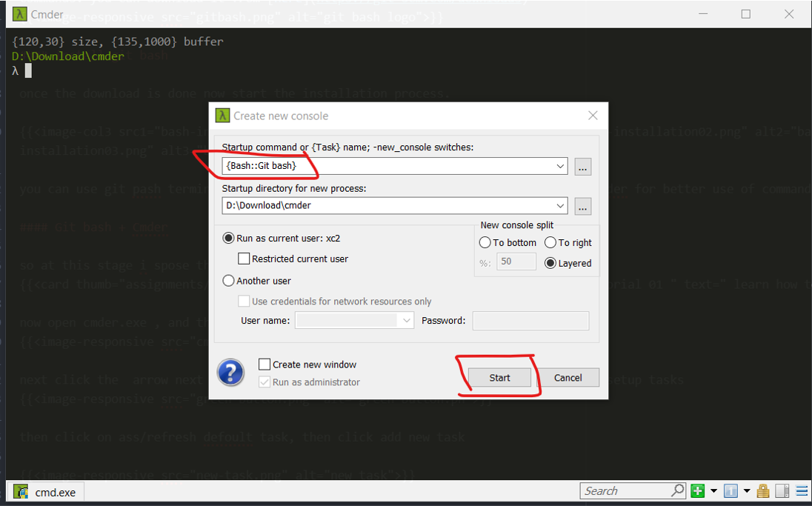Click the Start button

coord(500,378)
